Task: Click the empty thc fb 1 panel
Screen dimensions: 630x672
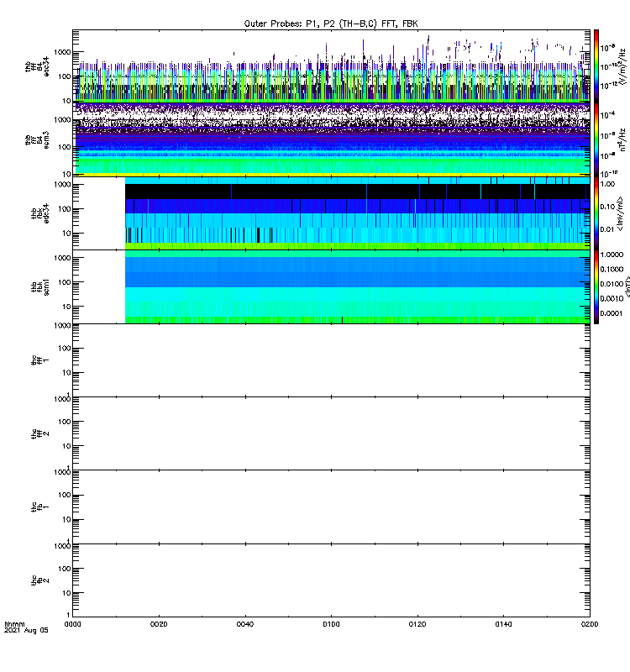Action: 331,507
